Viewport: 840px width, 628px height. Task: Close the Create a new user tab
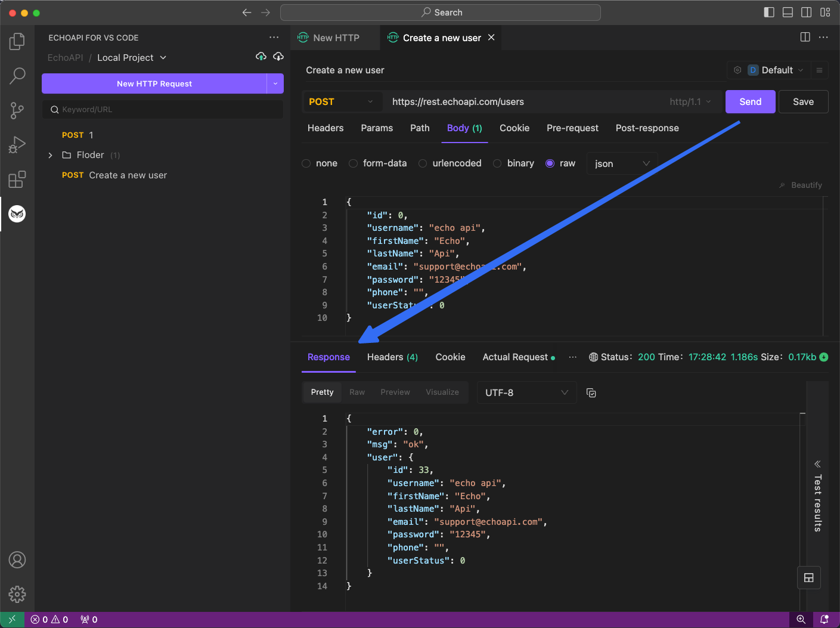(x=491, y=37)
